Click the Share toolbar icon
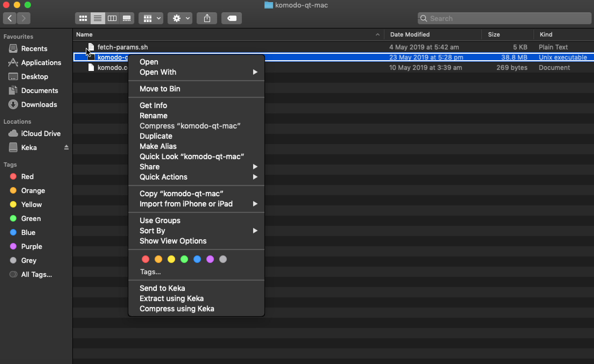Viewport: 594px width, 364px height. point(207,18)
